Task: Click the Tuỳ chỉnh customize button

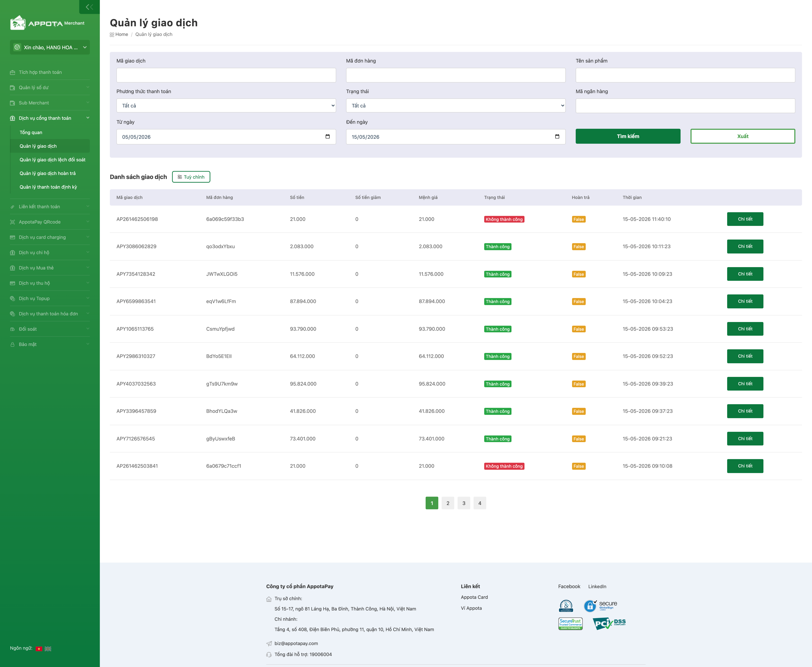Action: [x=191, y=177]
